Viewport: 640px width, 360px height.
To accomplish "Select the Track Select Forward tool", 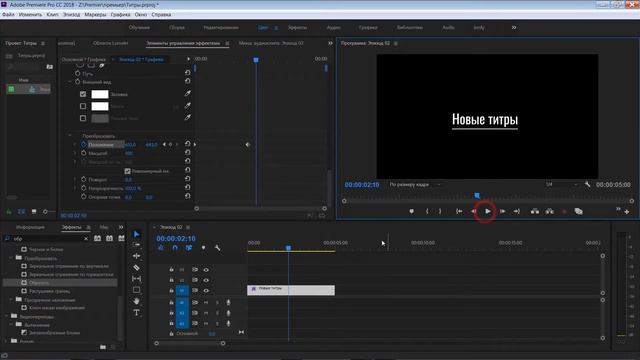I will click(x=136, y=244).
